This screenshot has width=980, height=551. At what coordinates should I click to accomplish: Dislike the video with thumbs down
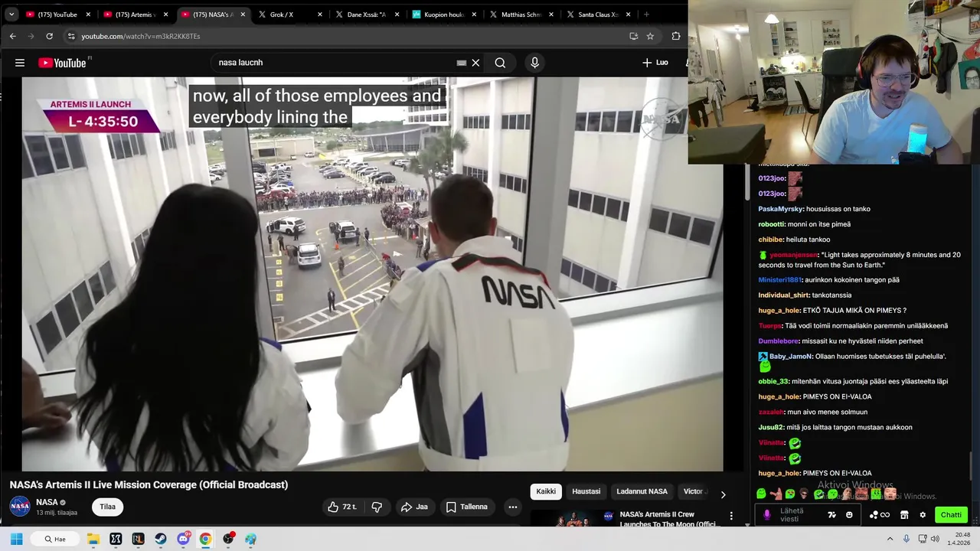tap(376, 507)
